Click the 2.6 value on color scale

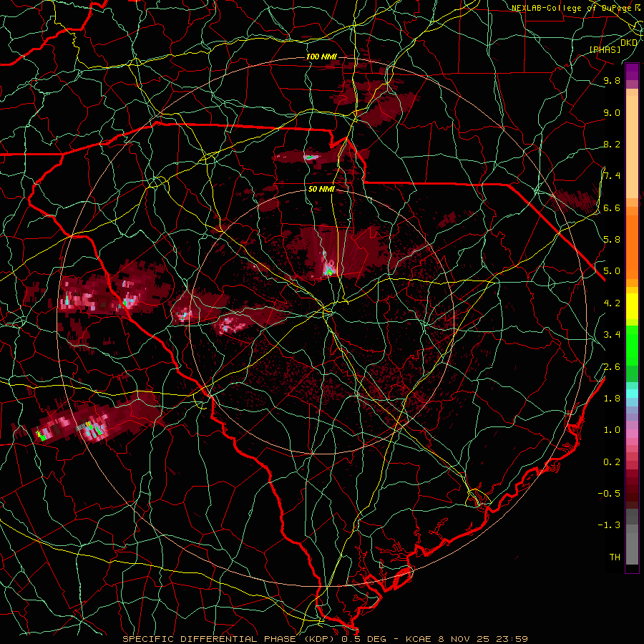(612, 366)
